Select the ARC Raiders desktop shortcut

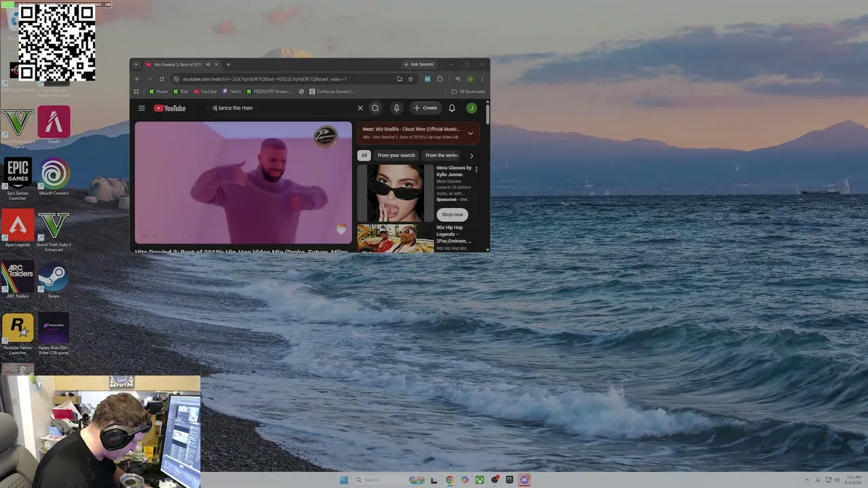click(18, 279)
